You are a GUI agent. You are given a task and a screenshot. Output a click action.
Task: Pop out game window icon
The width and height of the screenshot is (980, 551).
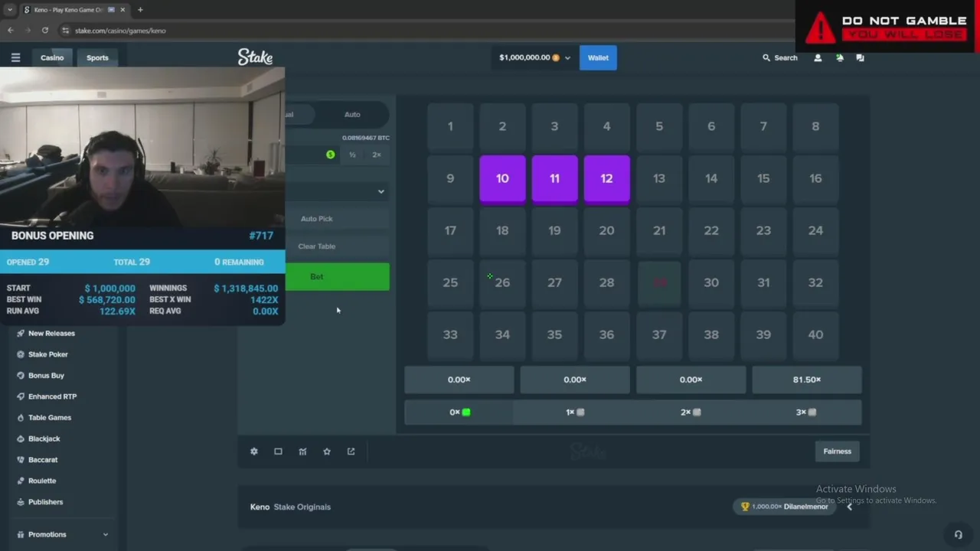click(351, 452)
